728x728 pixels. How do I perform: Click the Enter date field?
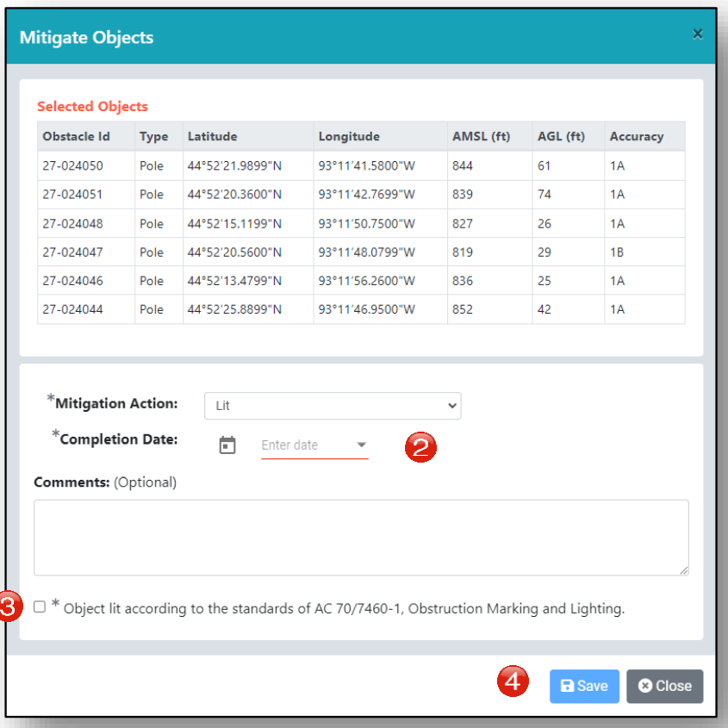(314, 445)
